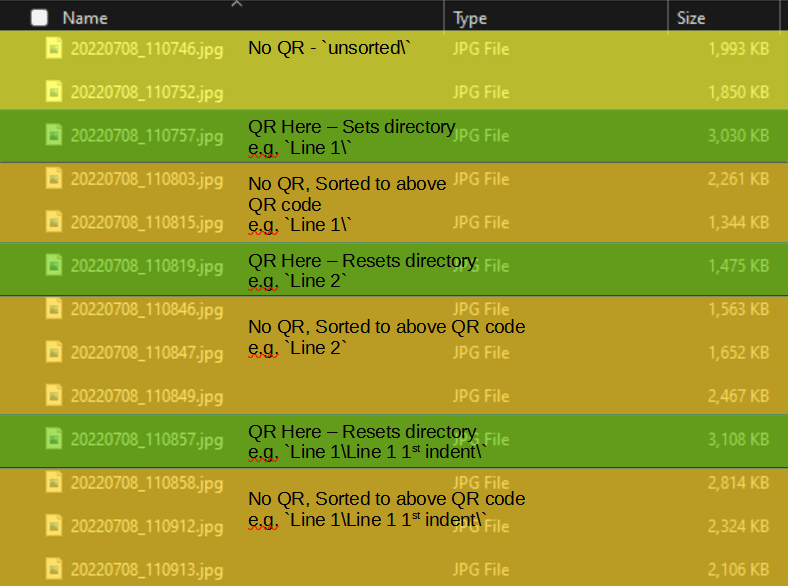The width and height of the screenshot is (788, 586).
Task: Click the 2,261 KB size value
Action: click(x=738, y=179)
